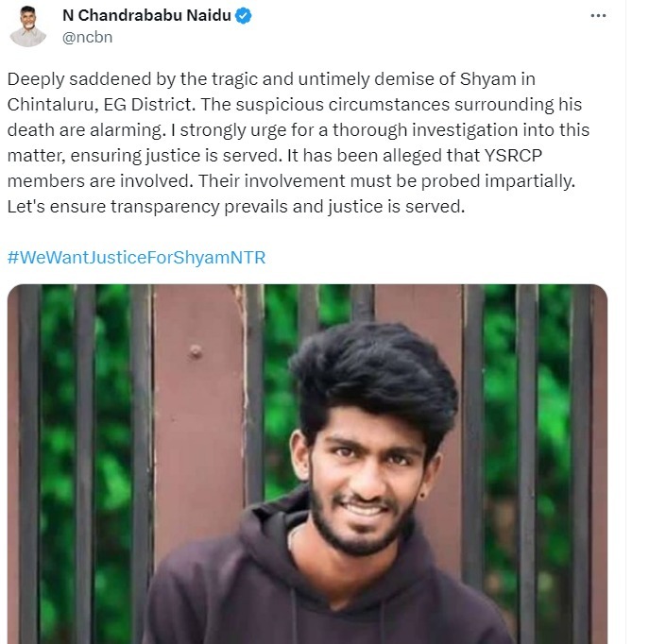This screenshot has width=649, height=644.
Task: Click the sentence 'Let's ensure transparency prevails'
Action: click(x=147, y=207)
